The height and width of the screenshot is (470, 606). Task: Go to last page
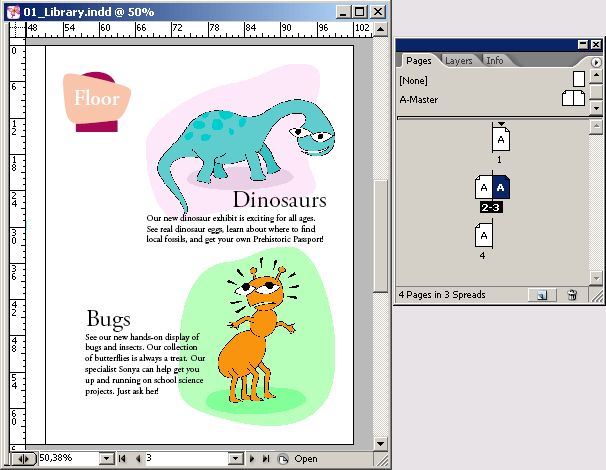point(266,459)
